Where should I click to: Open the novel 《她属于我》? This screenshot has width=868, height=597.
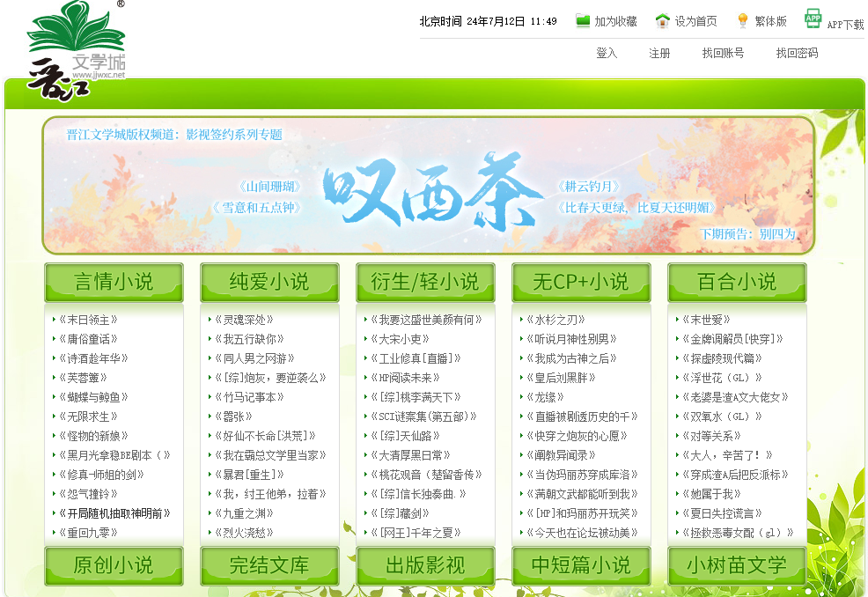click(x=712, y=494)
